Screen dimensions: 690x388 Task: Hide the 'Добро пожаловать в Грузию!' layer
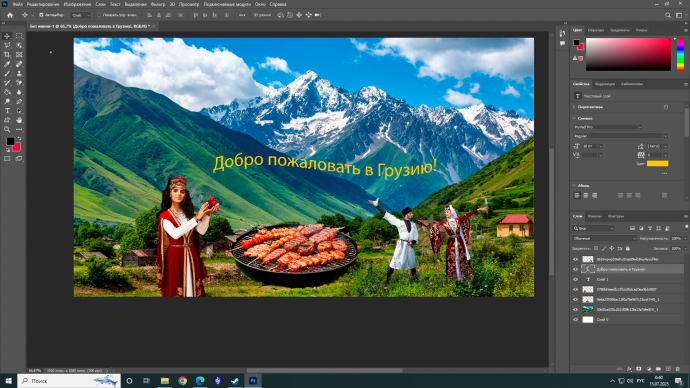point(575,269)
